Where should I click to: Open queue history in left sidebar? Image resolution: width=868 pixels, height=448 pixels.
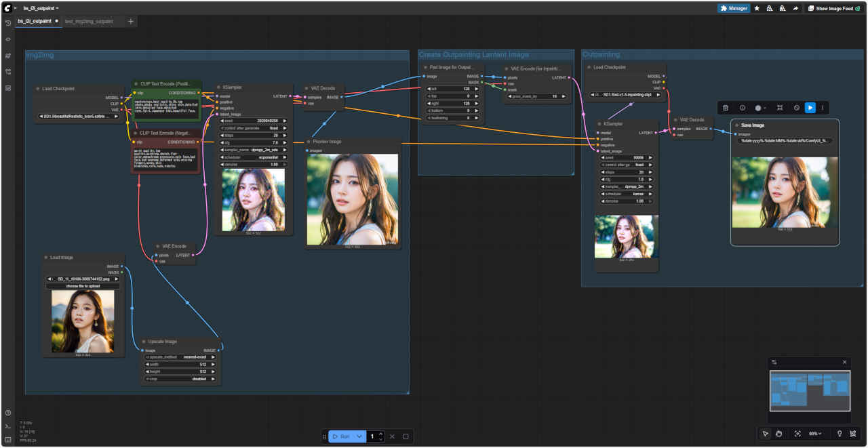8,23
